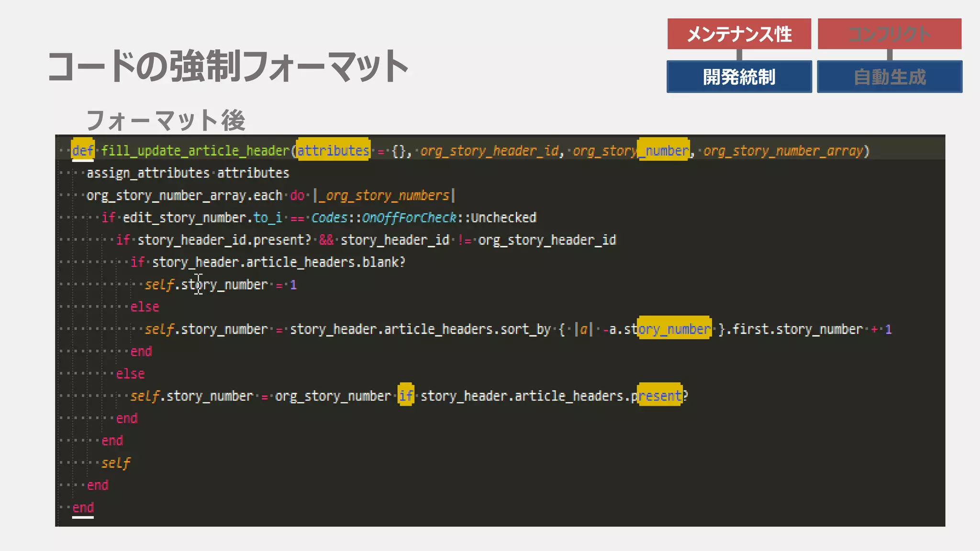Click the slide title コードの強制フォーマット
Image resolution: width=980 pixels, height=551 pixels.
(x=228, y=66)
